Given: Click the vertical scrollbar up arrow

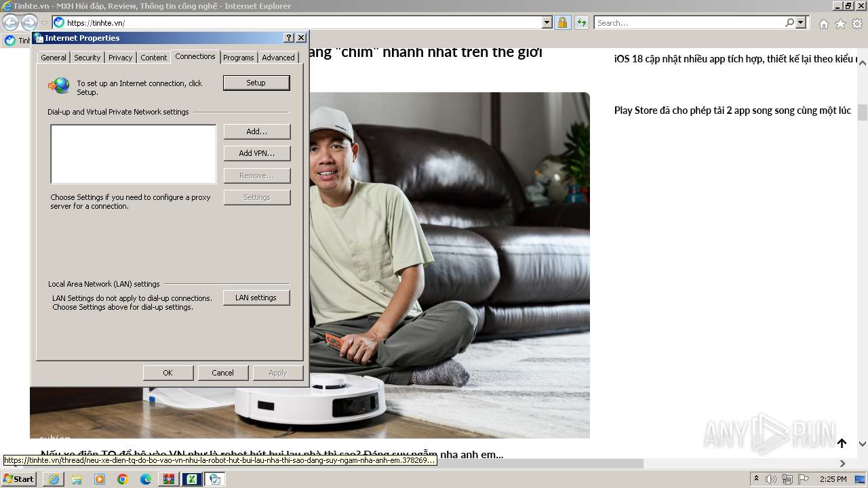Looking at the screenshot, I should pyautogui.click(x=863, y=62).
